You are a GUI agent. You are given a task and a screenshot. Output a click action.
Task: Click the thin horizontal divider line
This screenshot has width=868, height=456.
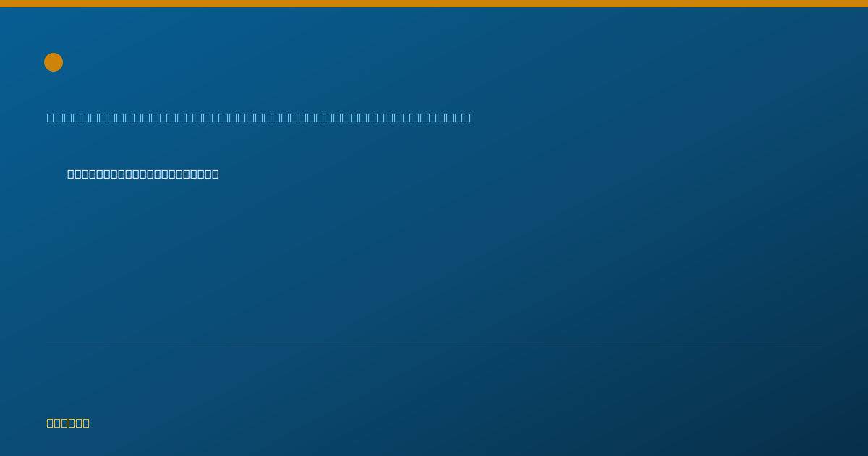[434, 345]
